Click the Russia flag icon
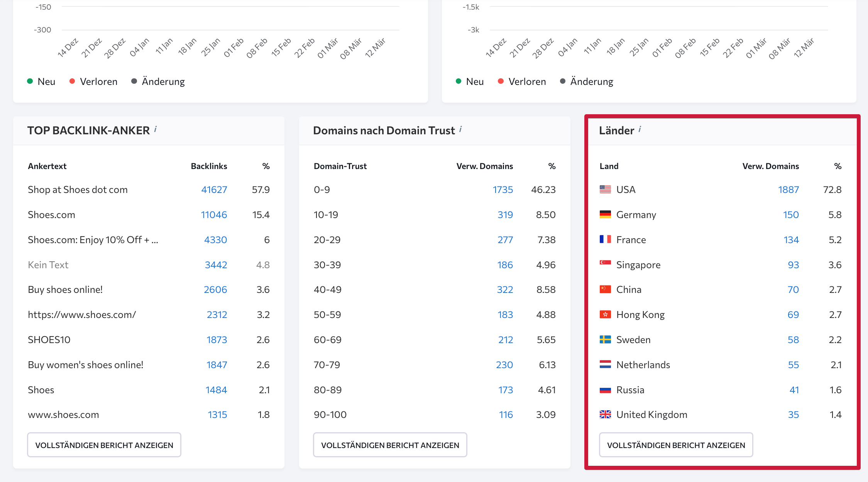Image resolution: width=868 pixels, height=482 pixels. pos(605,390)
